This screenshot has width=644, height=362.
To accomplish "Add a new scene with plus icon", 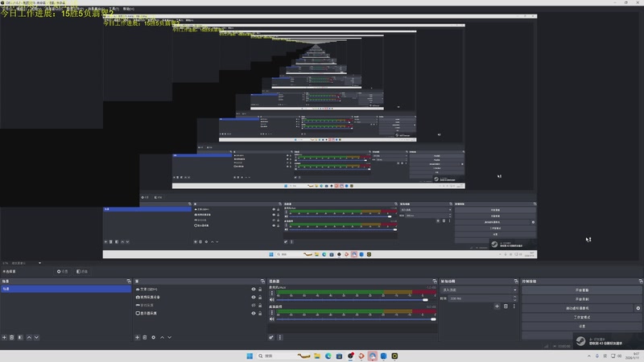I will coord(4,337).
